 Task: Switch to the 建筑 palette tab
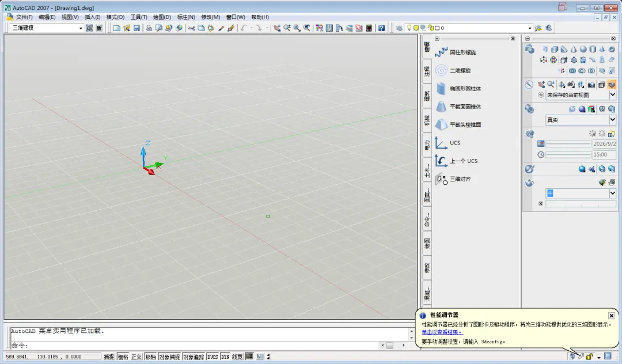point(427,96)
